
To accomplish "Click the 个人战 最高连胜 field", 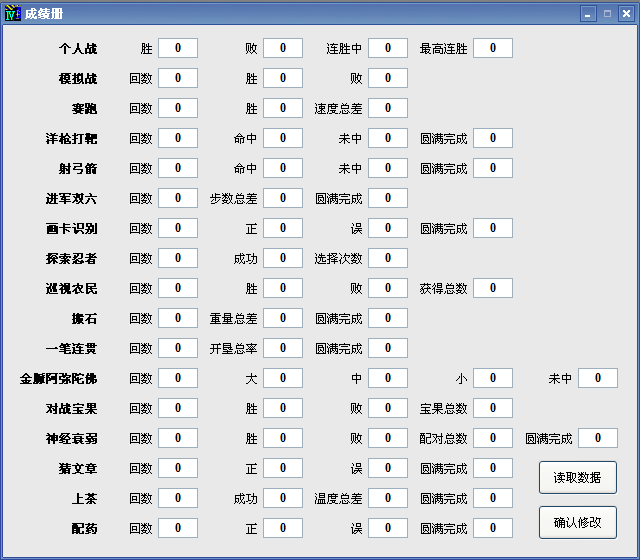I will pos(493,48).
